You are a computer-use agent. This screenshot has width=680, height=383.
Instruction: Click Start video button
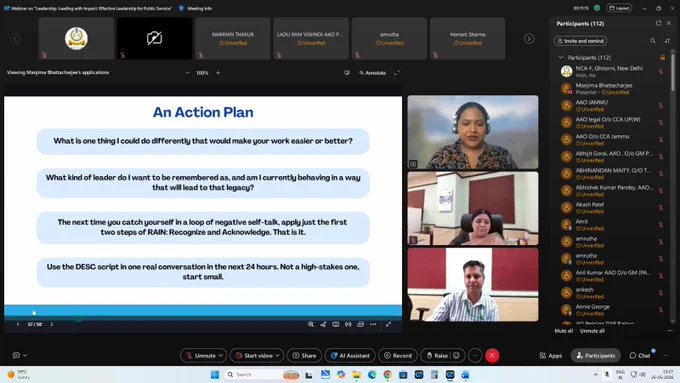click(x=254, y=355)
